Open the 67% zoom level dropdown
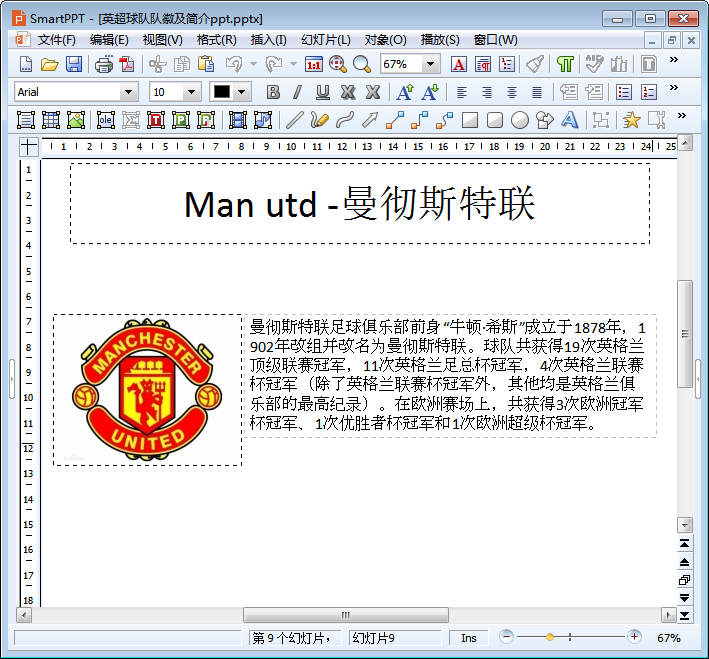 [431, 64]
